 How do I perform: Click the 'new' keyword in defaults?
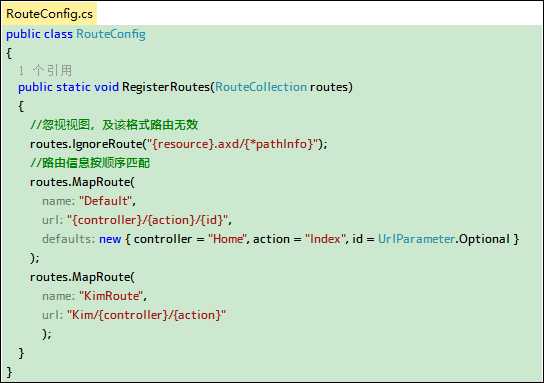click(110, 239)
